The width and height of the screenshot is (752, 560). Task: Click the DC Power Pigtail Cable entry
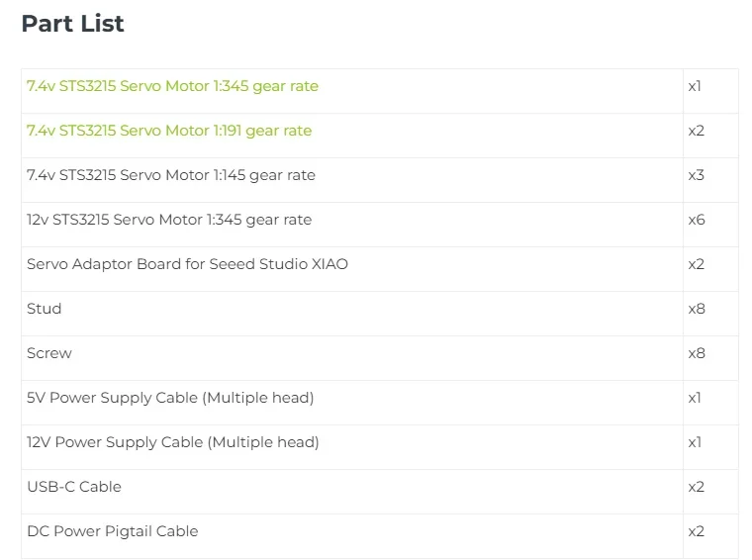pyautogui.click(x=113, y=531)
